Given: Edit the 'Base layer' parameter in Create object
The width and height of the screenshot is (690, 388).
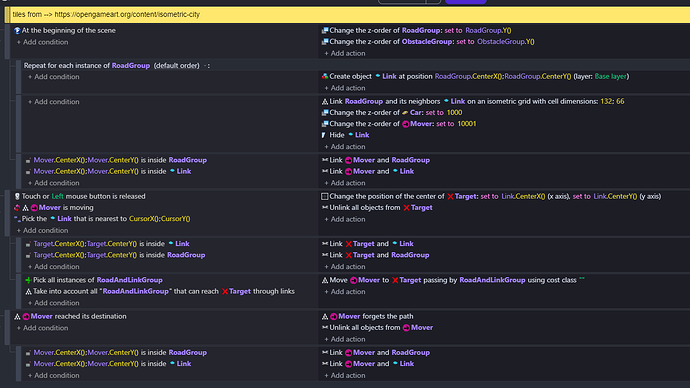Looking at the screenshot, I should pyautogui.click(x=610, y=77).
